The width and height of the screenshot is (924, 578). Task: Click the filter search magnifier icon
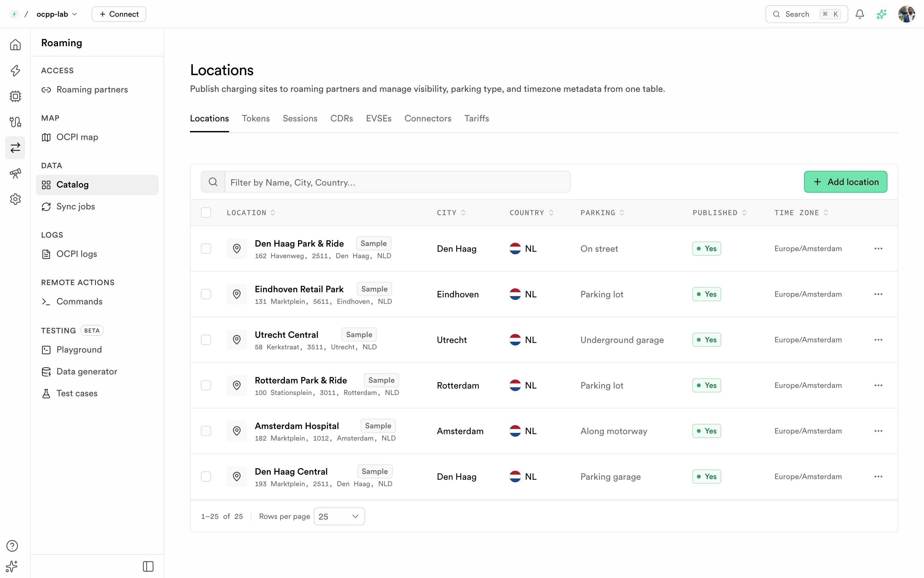(213, 182)
